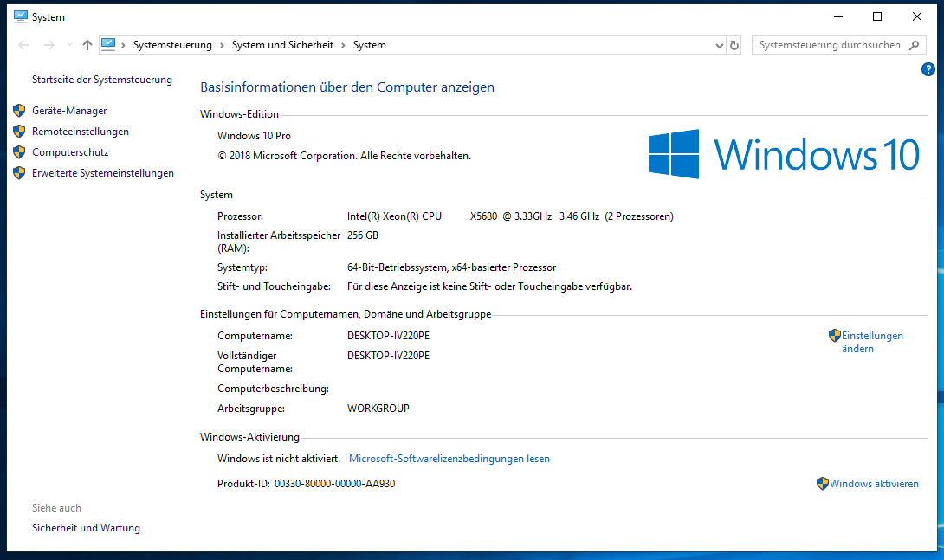The width and height of the screenshot is (944, 560).
Task: Refresh the view with the refresh button
Action: (734, 45)
